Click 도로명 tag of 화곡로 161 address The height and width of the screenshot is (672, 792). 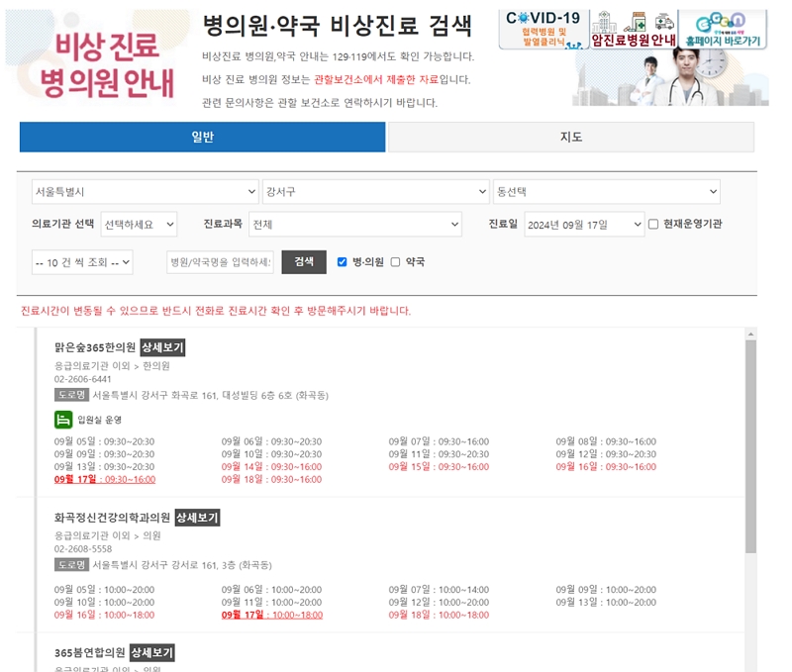[x=71, y=395]
